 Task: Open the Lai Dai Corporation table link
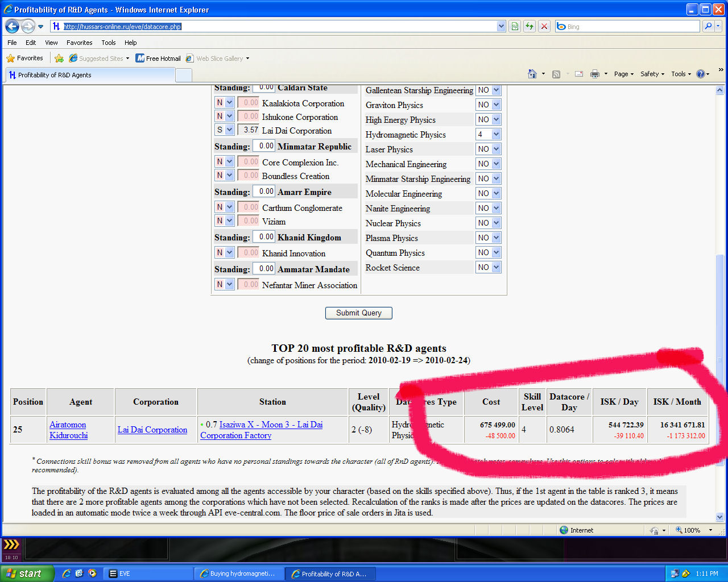(152, 430)
